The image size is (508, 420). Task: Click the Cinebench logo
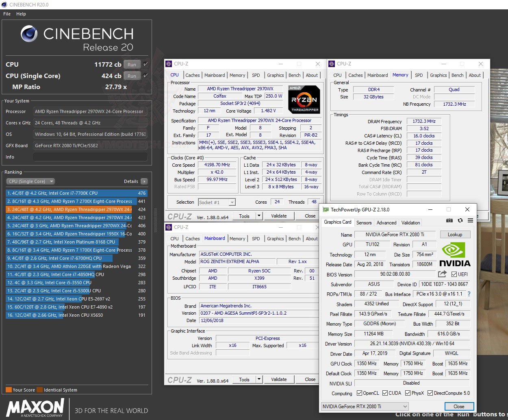click(x=28, y=34)
